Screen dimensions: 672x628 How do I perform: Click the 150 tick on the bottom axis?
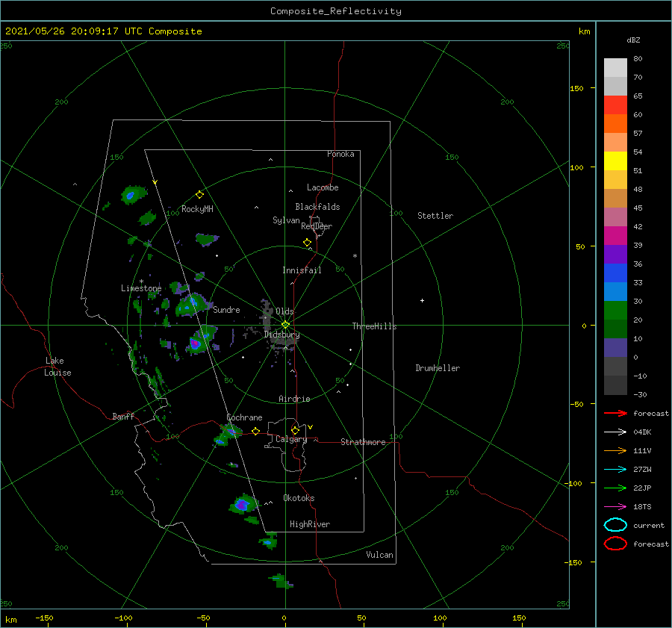click(x=519, y=618)
